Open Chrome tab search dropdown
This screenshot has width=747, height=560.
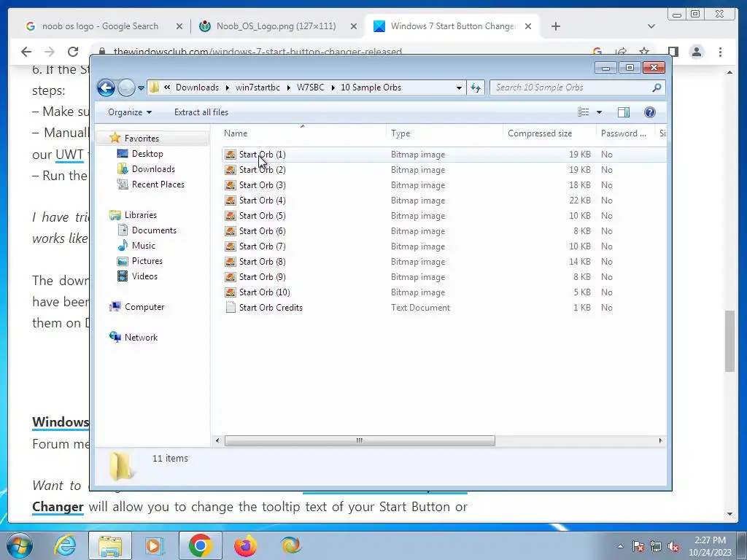click(651, 26)
